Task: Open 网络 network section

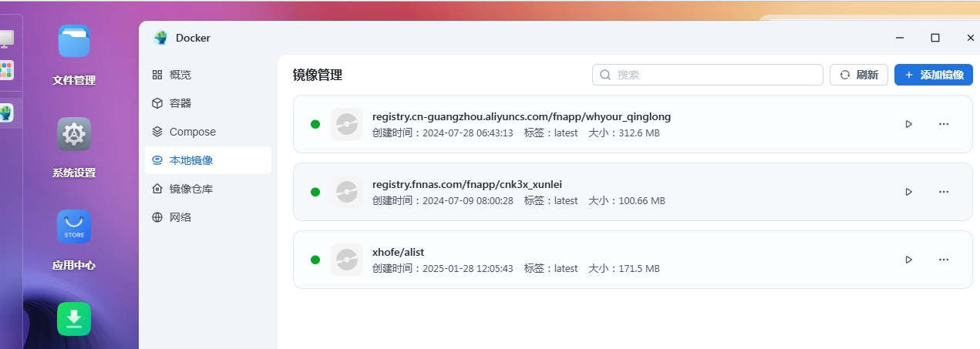Action: coord(208,217)
